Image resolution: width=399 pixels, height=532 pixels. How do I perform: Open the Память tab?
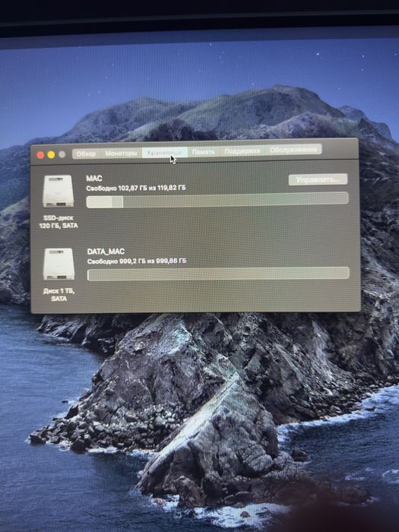click(x=203, y=152)
